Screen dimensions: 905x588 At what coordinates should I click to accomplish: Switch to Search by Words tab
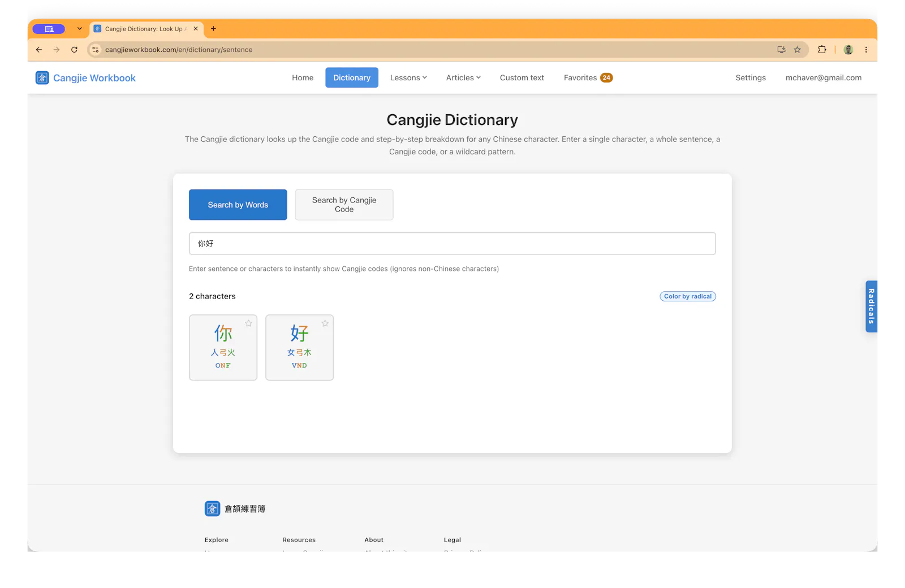pos(238,205)
